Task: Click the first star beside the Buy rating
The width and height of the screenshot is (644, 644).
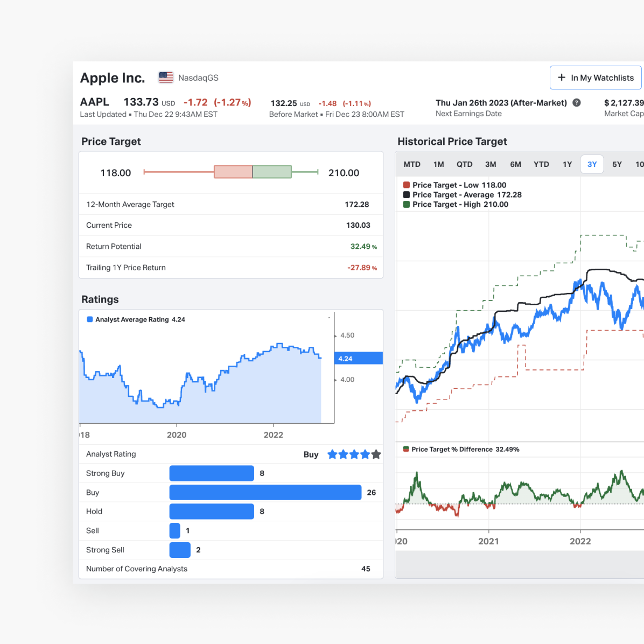Action: pyautogui.click(x=332, y=454)
